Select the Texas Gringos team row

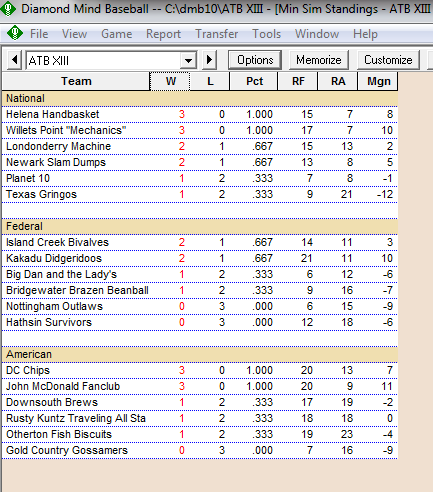point(200,194)
